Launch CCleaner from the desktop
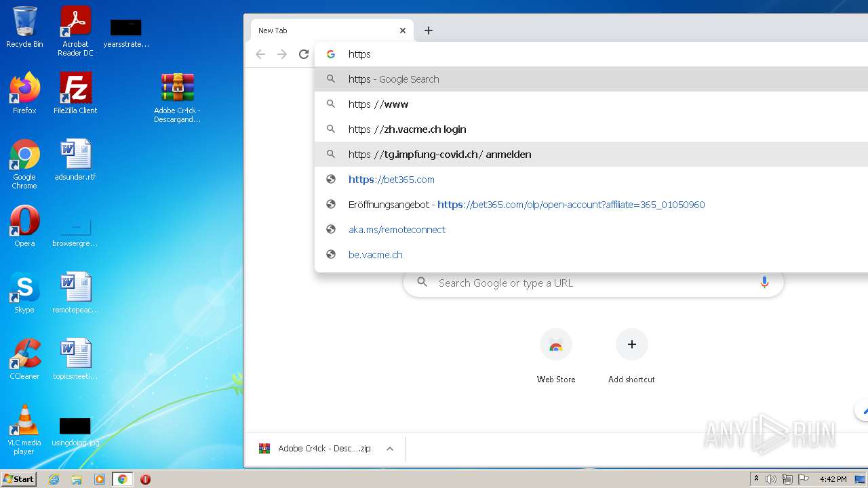This screenshot has width=868, height=488. click(24, 359)
